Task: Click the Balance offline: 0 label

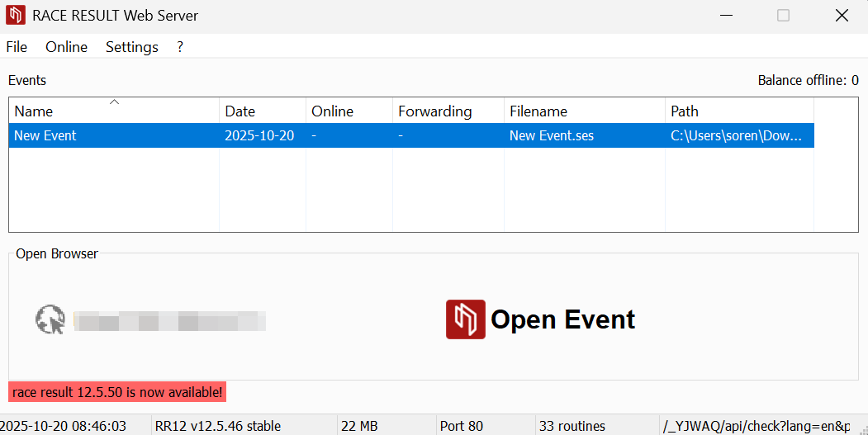Action: pos(809,80)
